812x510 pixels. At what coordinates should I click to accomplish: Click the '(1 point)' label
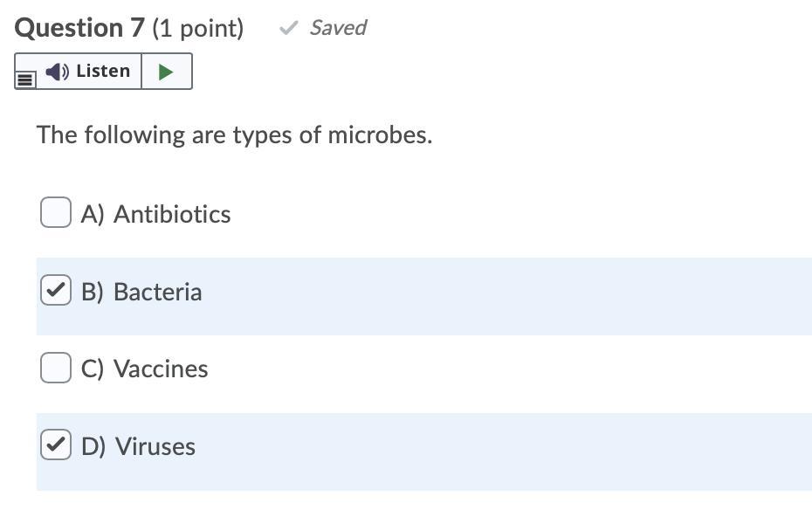click(x=197, y=28)
